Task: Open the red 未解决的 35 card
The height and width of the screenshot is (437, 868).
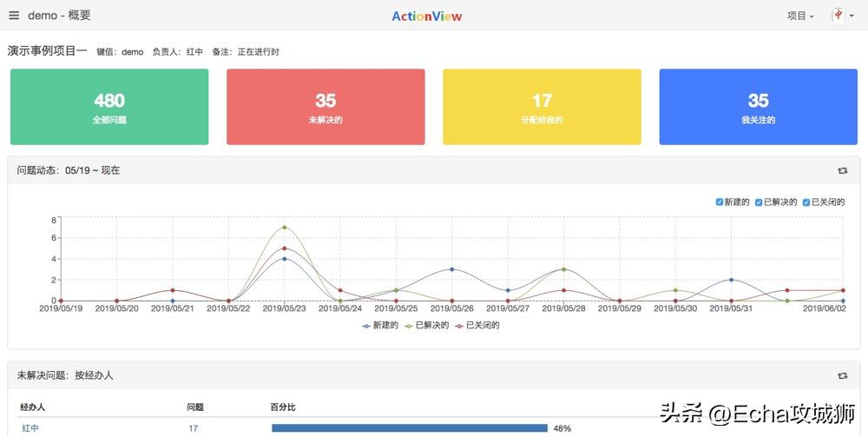Action: (325, 107)
